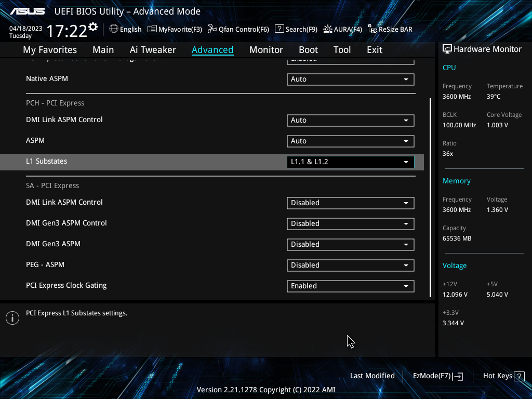Open the AURA(F4) lighting icon
Image resolution: width=532 pixels, height=399 pixels.
pos(328,29)
